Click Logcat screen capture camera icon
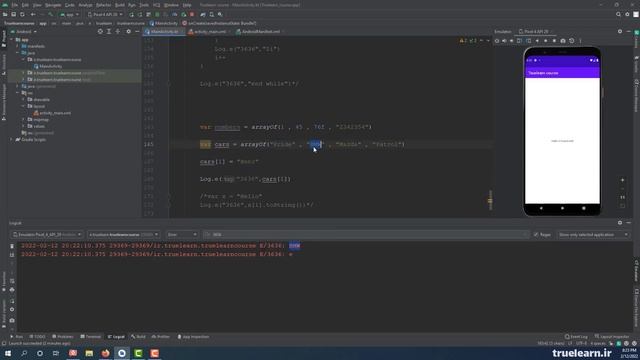Image resolution: width=640 pixels, height=360 pixels. pos(12,320)
